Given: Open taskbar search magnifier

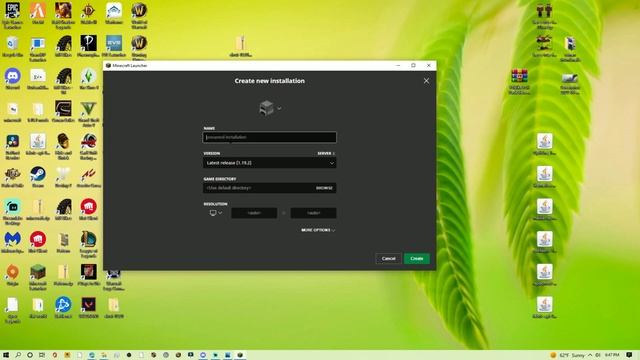Looking at the screenshot, I should point(18,355).
